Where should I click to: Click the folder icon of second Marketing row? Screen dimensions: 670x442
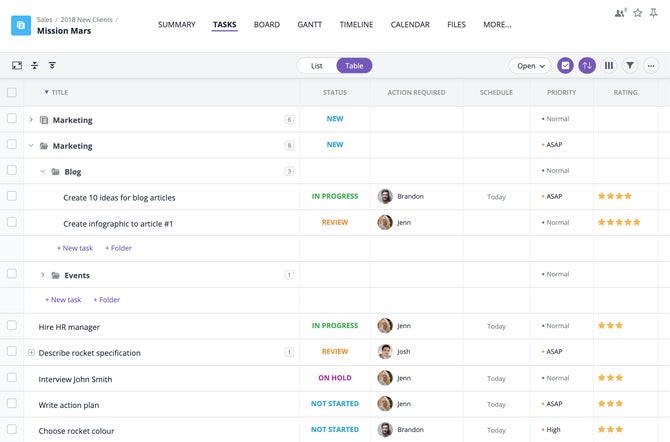tap(44, 146)
